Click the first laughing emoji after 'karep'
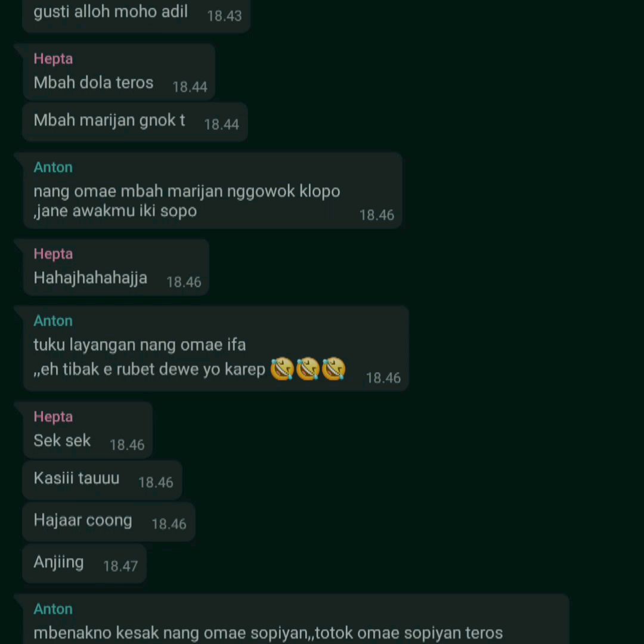 pos(282,369)
